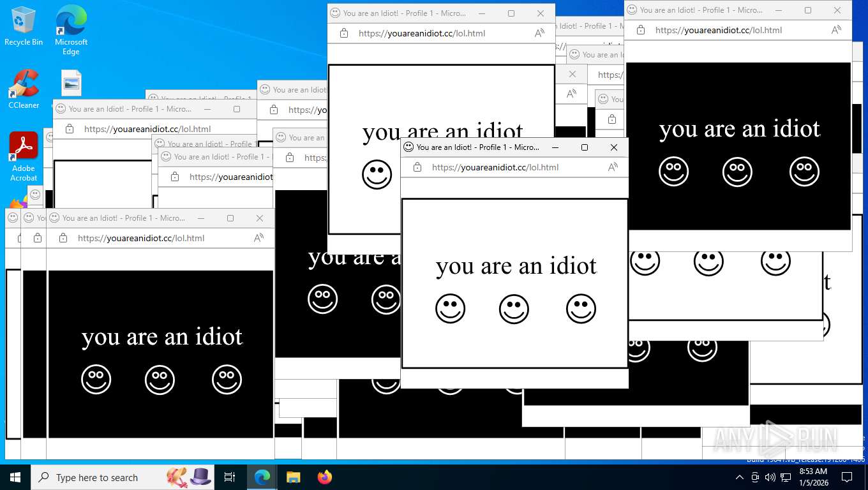The height and width of the screenshot is (490, 868).
Task: Click the lock icon in the top-right black window
Action: point(640,30)
